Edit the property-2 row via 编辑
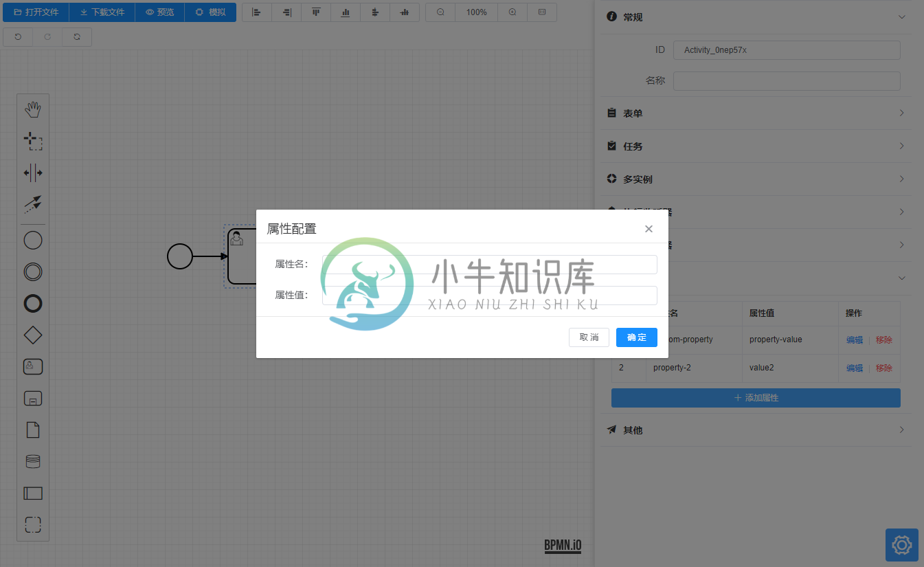Image resolution: width=924 pixels, height=567 pixels. click(855, 368)
